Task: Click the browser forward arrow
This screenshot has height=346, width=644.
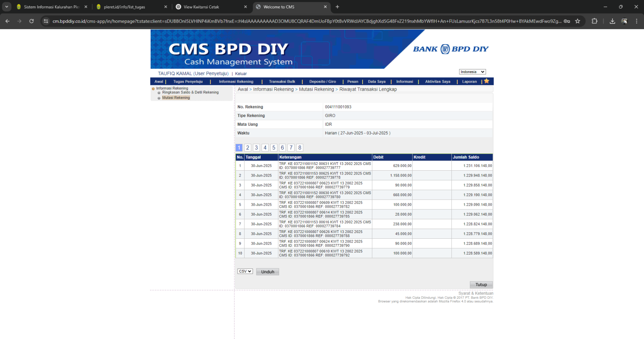Action: [19, 21]
